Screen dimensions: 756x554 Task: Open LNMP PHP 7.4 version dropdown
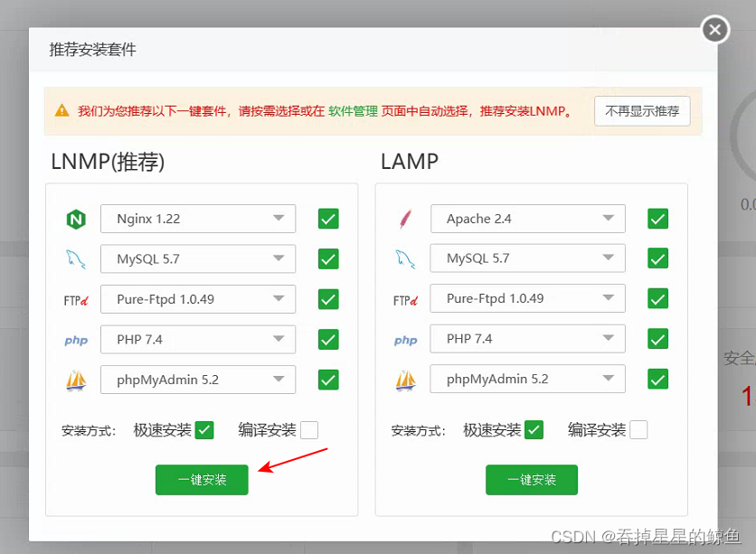click(x=198, y=339)
